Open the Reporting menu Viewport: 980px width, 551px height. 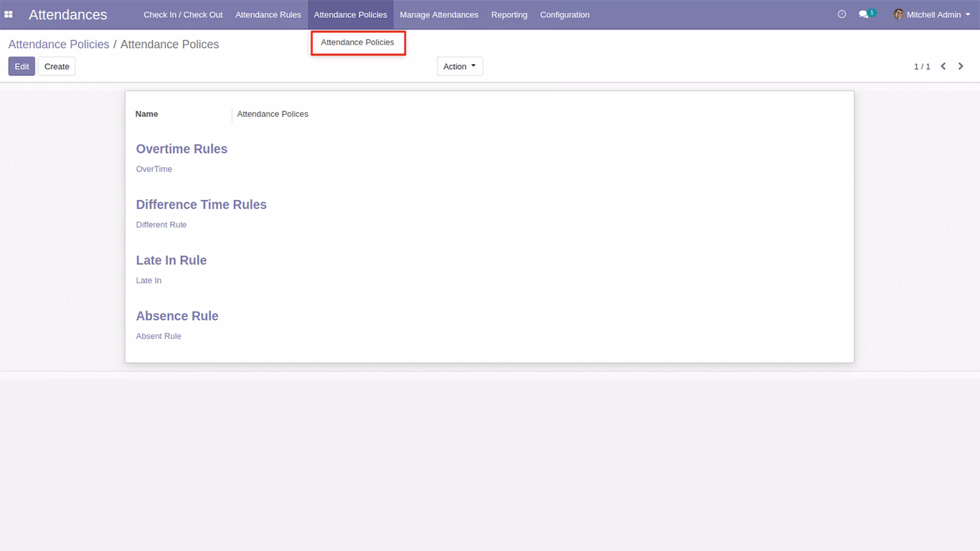coord(509,14)
